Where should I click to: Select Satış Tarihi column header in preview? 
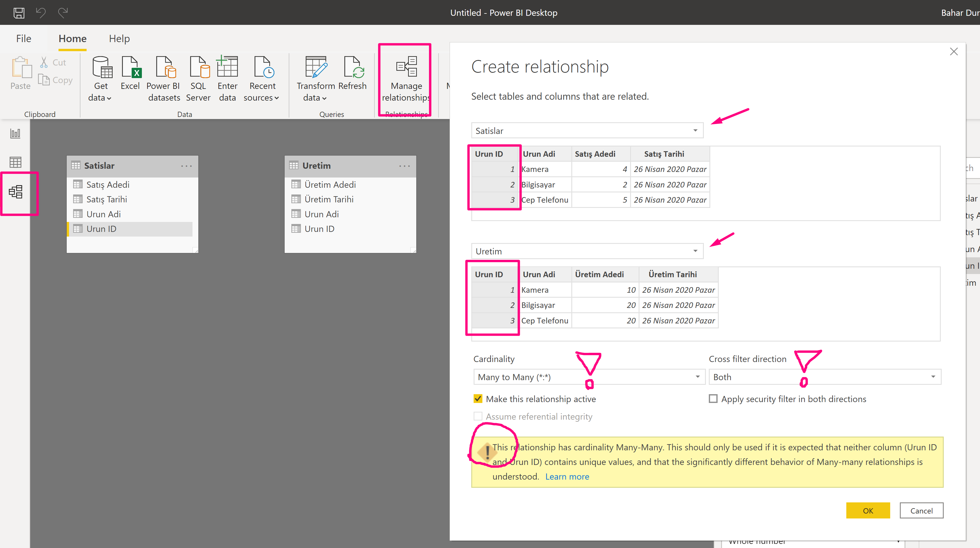coord(670,154)
